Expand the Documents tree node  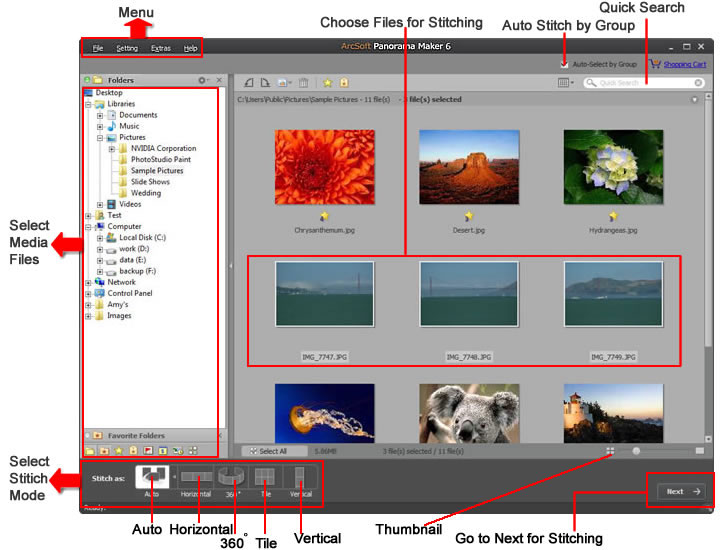[x=100, y=115]
